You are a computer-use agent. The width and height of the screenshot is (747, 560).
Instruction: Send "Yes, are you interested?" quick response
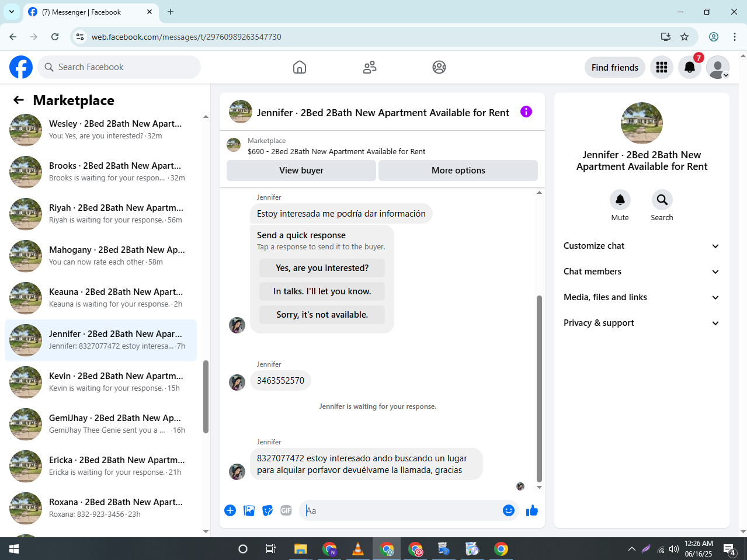pos(322,268)
